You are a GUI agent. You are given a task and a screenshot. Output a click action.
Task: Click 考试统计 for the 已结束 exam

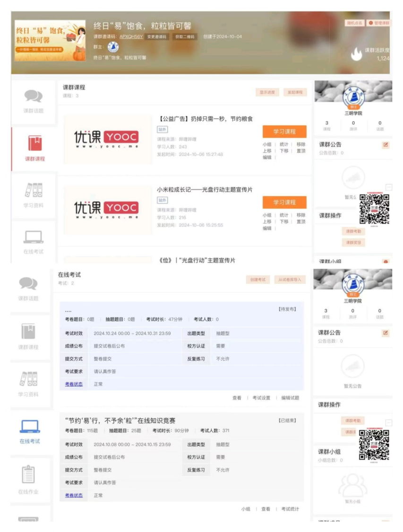[x=290, y=509]
